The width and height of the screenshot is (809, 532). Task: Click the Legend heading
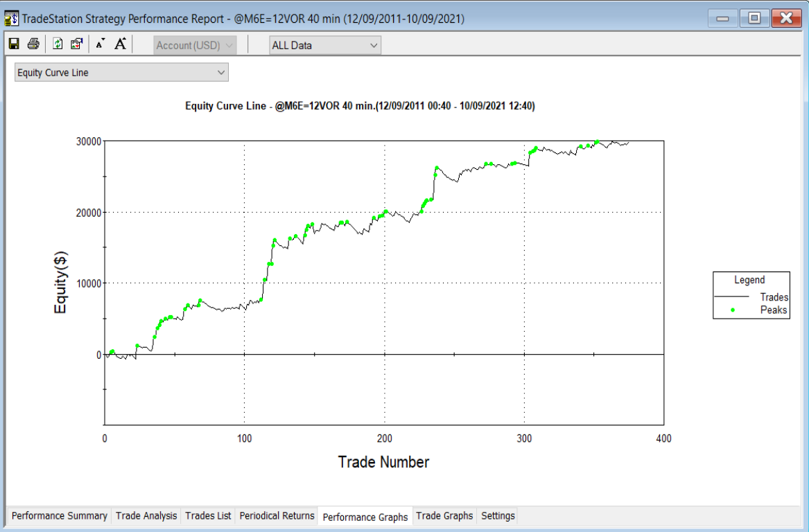749,280
